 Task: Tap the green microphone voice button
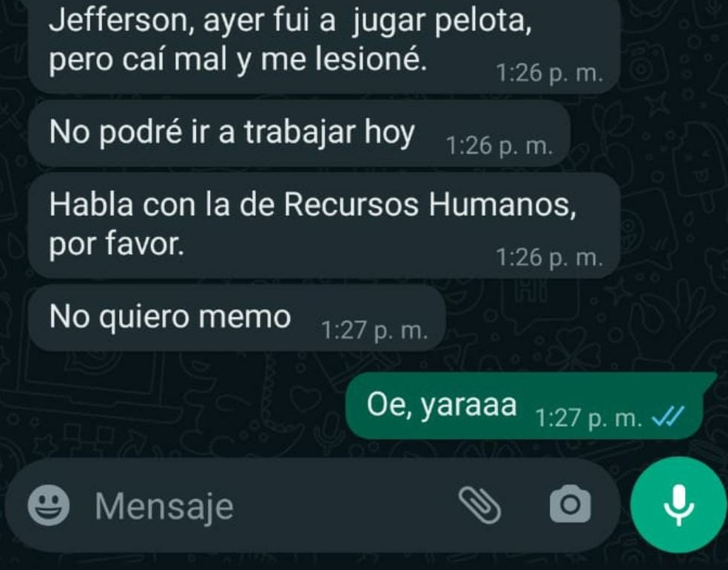pyautogui.click(x=678, y=505)
